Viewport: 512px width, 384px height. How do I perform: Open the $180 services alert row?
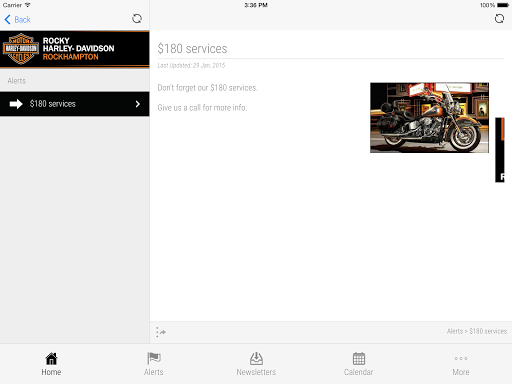[x=75, y=104]
